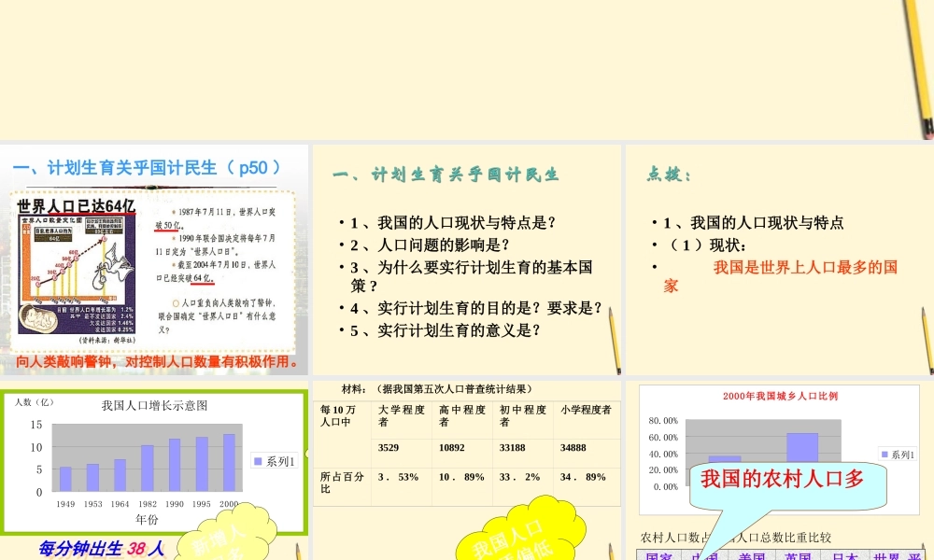Open the slide listing five numbered questions

click(x=467, y=260)
